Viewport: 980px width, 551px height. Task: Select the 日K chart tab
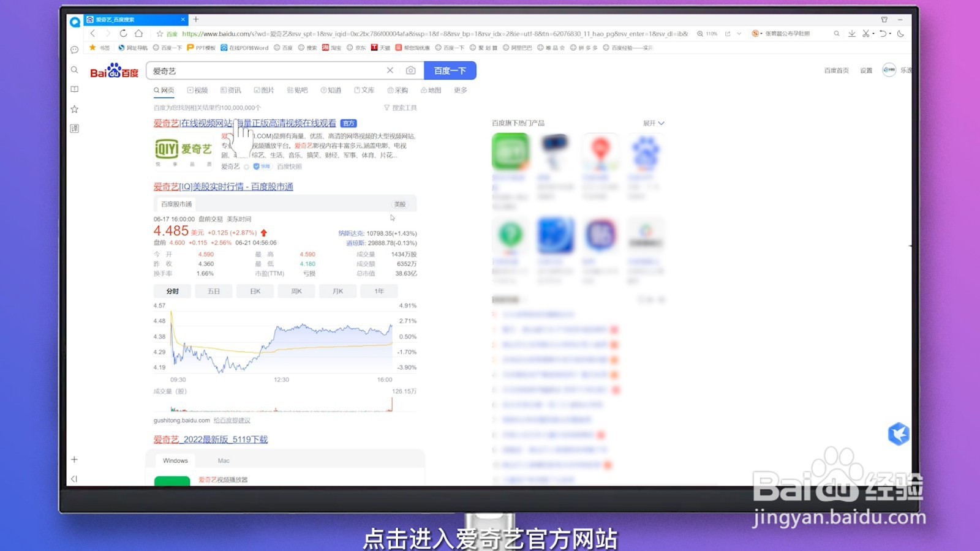click(255, 291)
